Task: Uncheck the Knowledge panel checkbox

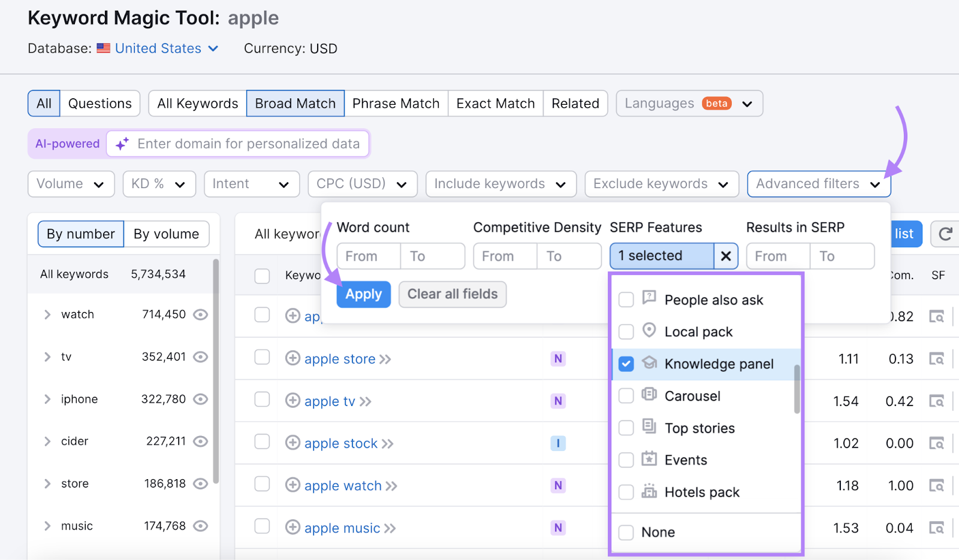Action: (x=626, y=364)
